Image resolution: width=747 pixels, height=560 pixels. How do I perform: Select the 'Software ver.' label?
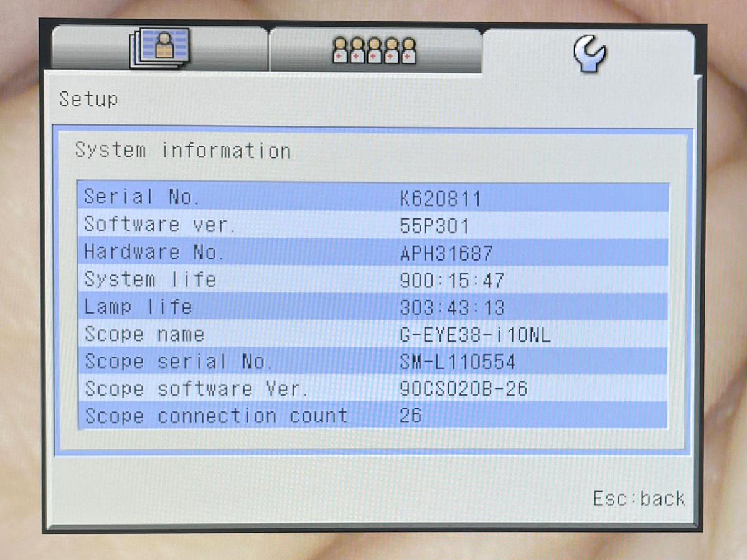pyautogui.click(x=160, y=225)
